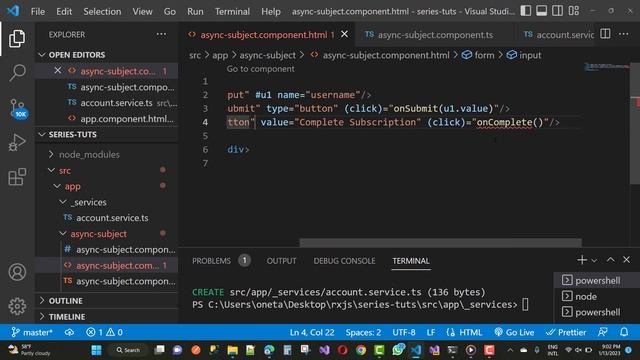Close async-subject.co... in Open Editors

pyautogui.click(x=58, y=71)
